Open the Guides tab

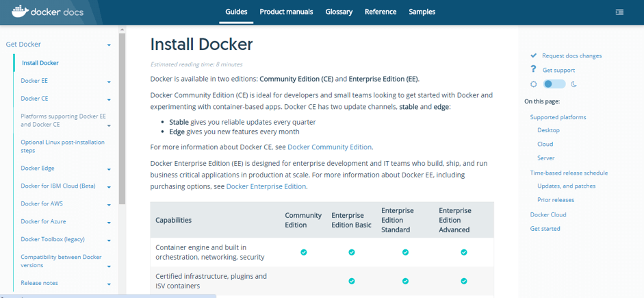[x=236, y=12]
